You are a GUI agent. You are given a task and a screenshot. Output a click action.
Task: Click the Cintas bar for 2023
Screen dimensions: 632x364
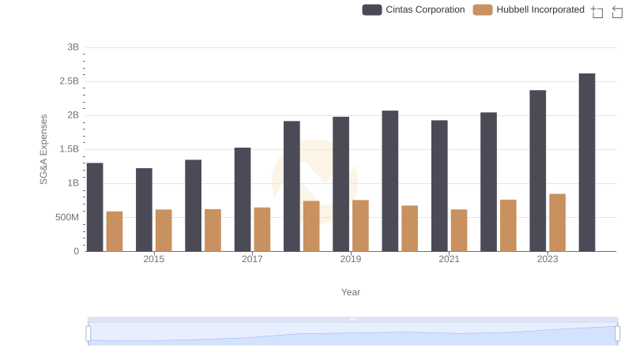(538, 171)
